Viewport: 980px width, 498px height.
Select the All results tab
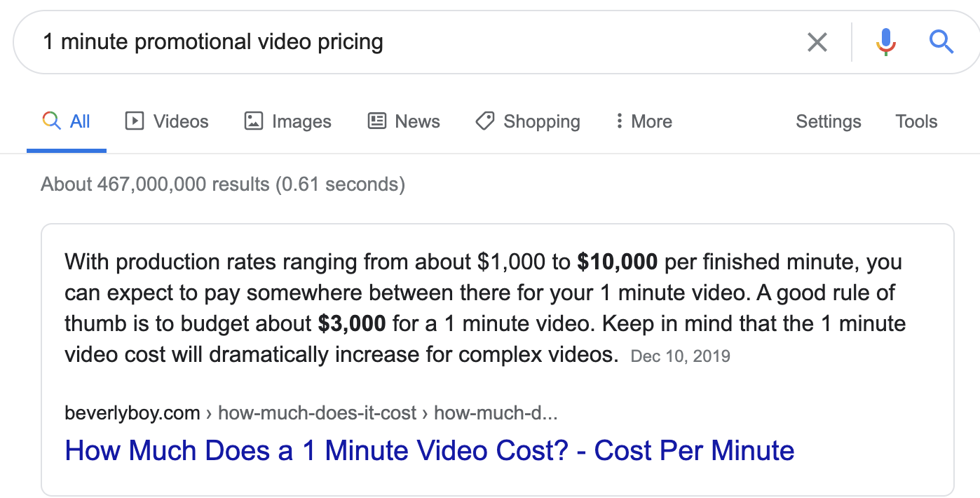click(67, 121)
